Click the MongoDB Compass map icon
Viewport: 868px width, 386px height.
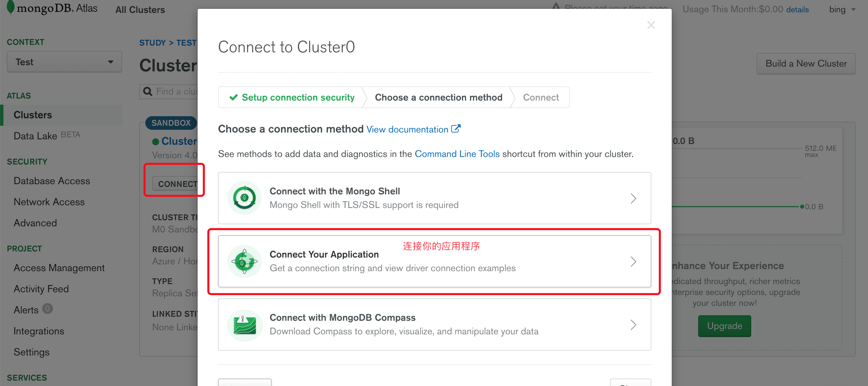pos(245,325)
